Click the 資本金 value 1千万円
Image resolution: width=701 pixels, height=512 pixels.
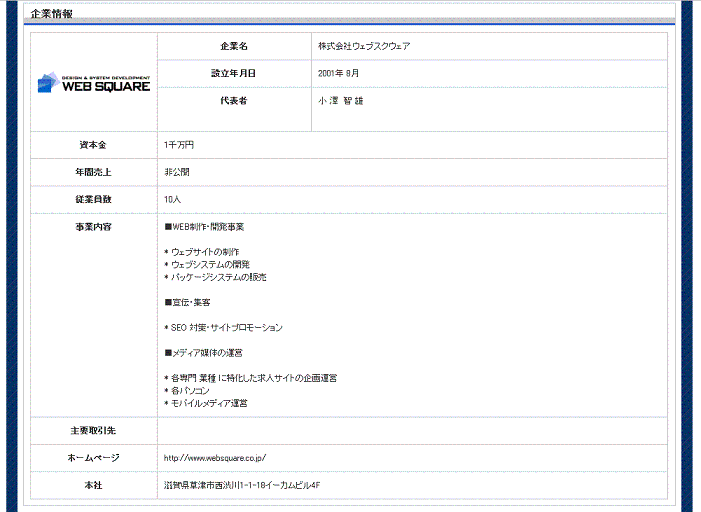click(179, 145)
